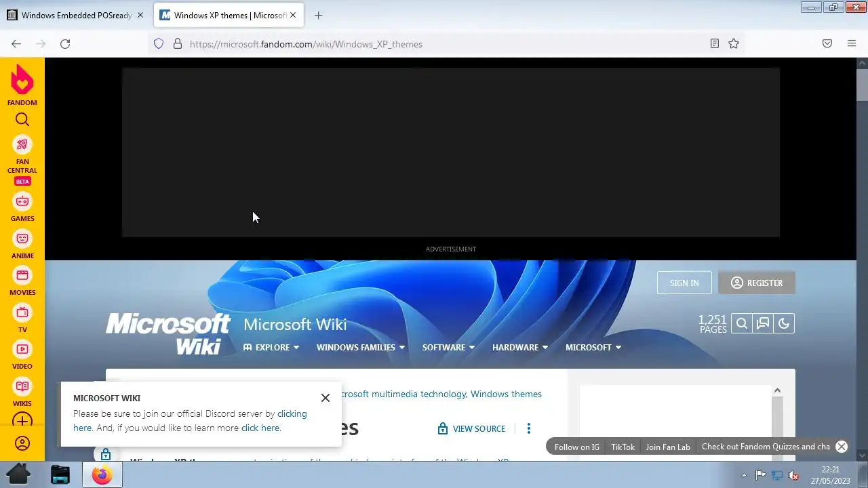Screen dimensions: 868x488
Task: Open the taskbar home start button
Action: (x=18, y=474)
